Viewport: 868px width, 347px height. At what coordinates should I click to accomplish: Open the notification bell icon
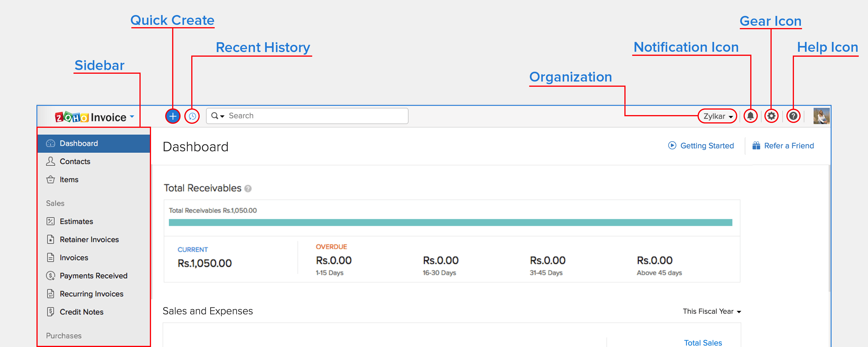tap(751, 116)
